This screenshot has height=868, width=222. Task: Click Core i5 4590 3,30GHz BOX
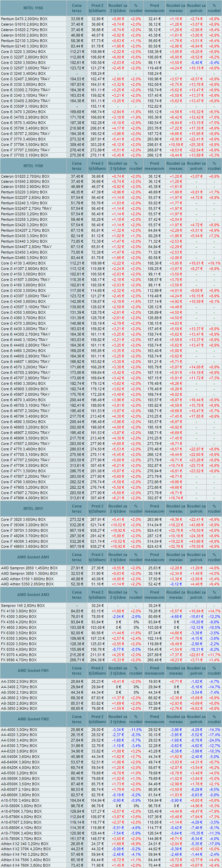pyautogui.click(x=23, y=383)
